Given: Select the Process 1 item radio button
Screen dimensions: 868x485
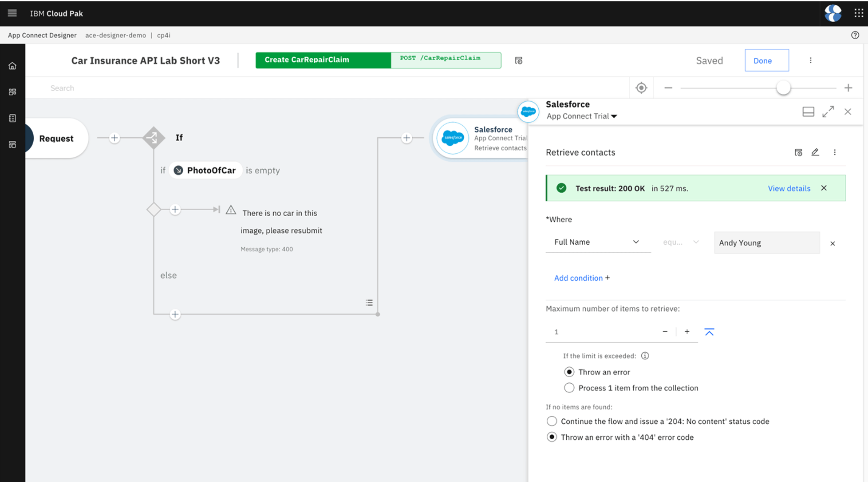Looking at the screenshot, I should pos(569,388).
